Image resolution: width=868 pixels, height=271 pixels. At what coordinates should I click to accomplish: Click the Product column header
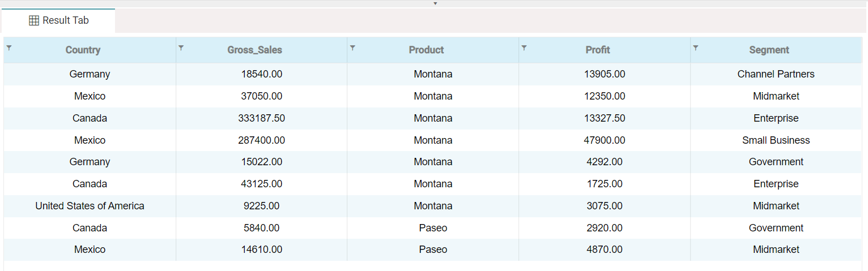pyautogui.click(x=426, y=50)
